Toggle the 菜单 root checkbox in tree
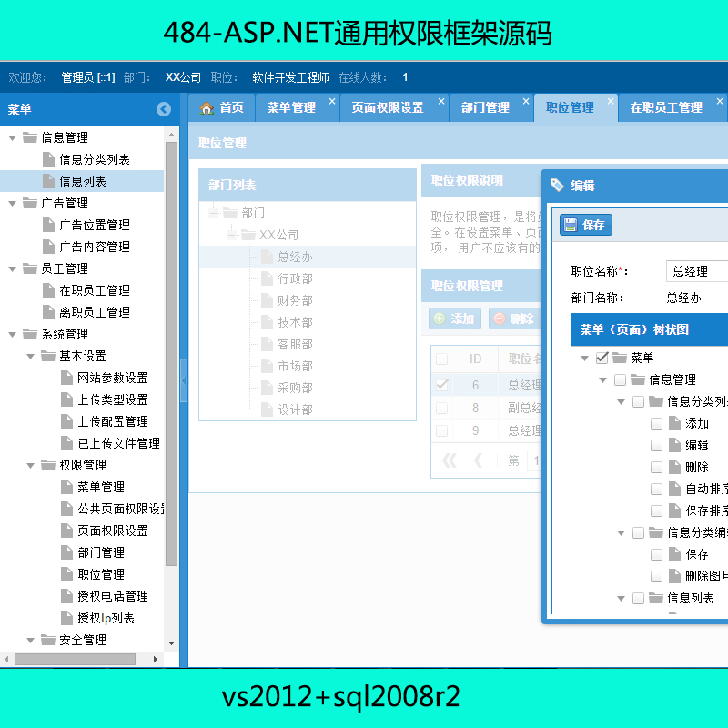Screen dimensions: 728x728 click(602, 358)
